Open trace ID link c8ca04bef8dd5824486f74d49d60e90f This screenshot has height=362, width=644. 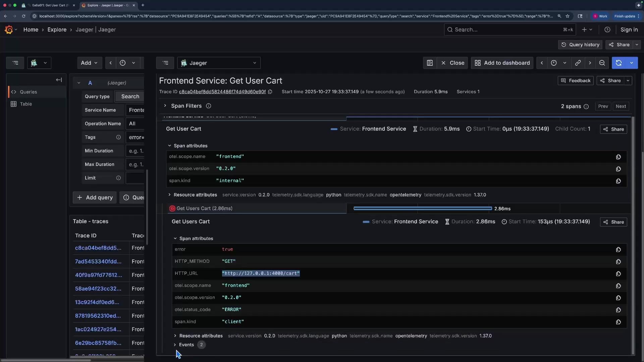(222, 92)
